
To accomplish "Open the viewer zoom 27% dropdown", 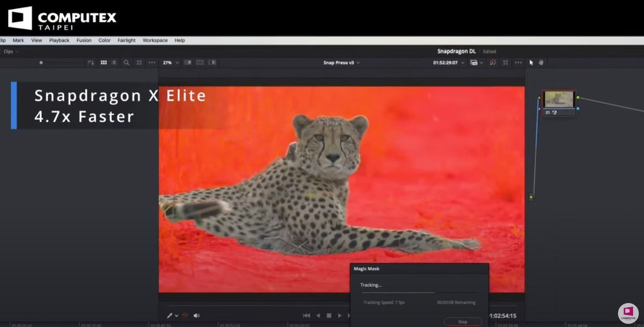I will click(171, 63).
